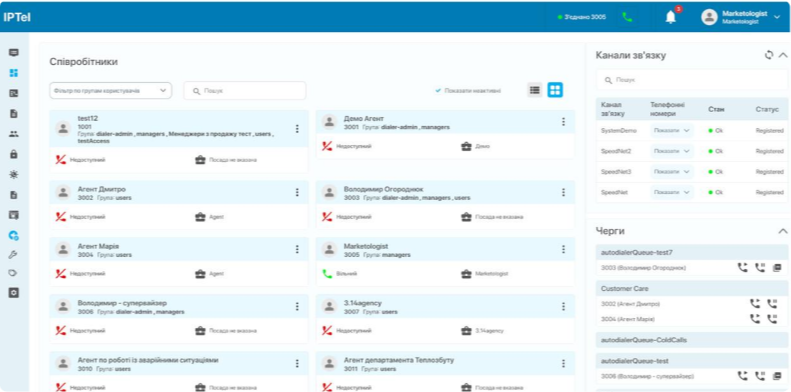Select the Customer Care queue header
Screen dimensions: 791x392
[x=692, y=289]
